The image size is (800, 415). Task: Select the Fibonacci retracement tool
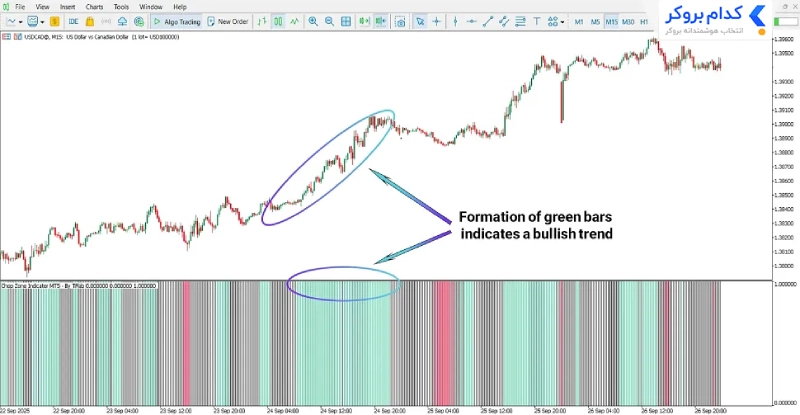tap(520, 21)
